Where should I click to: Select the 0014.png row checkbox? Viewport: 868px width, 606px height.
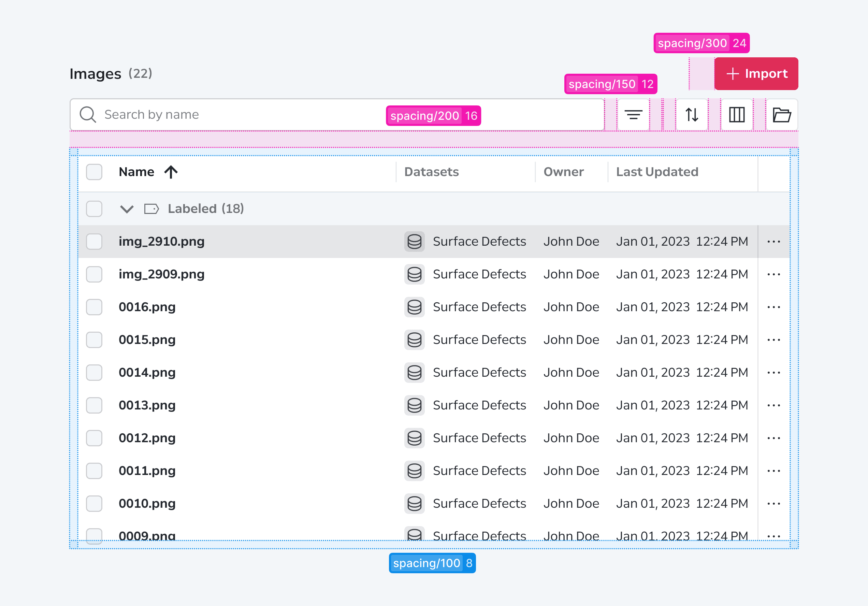(x=94, y=373)
